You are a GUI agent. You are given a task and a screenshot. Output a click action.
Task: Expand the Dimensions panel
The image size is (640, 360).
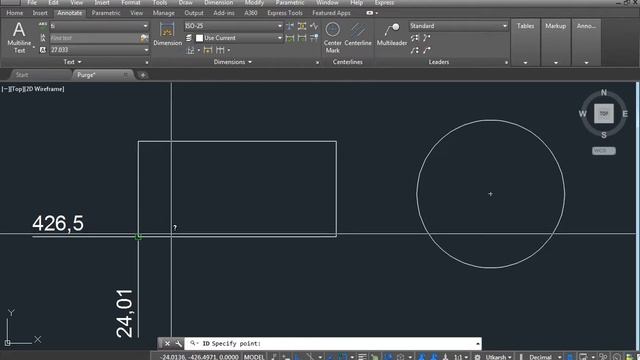click(x=233, y=62)
